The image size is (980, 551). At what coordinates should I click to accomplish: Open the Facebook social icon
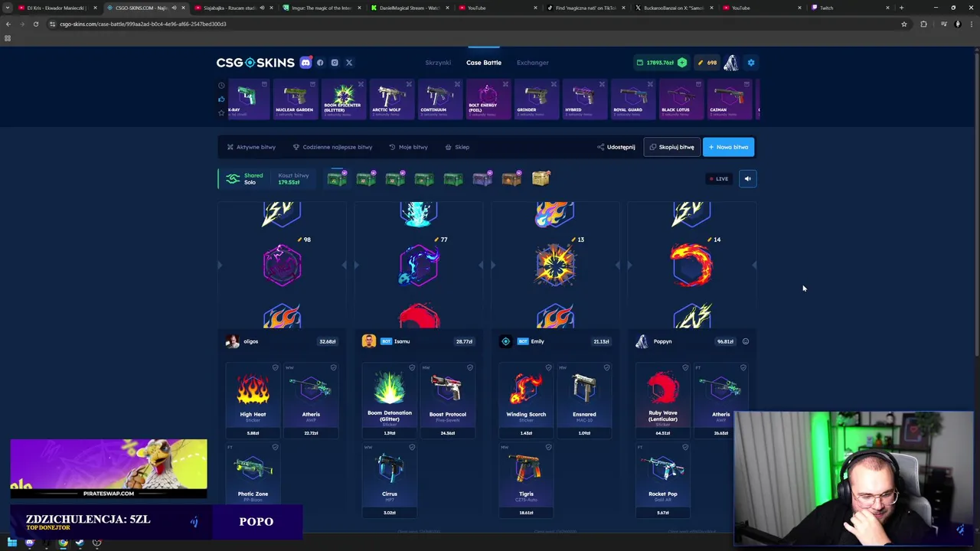[x=320, y=63]
